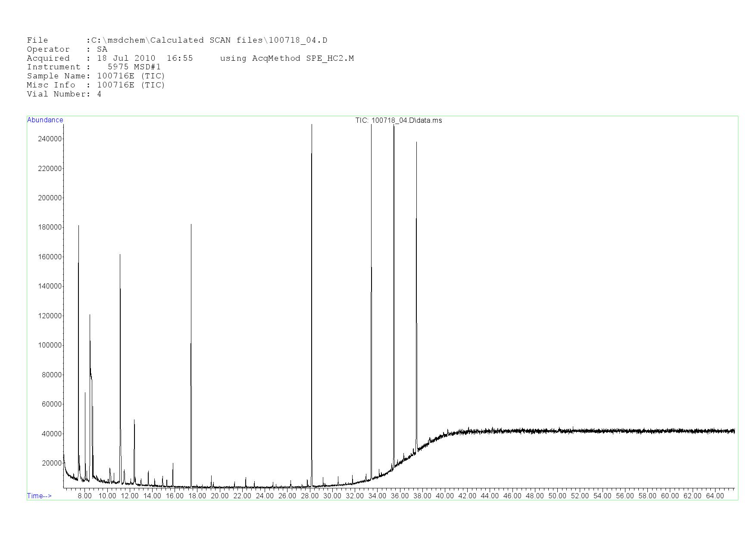Click the AcqMethod SPE_HC2.M text
This screenshot has width=756, height=534.
[287, 59]
